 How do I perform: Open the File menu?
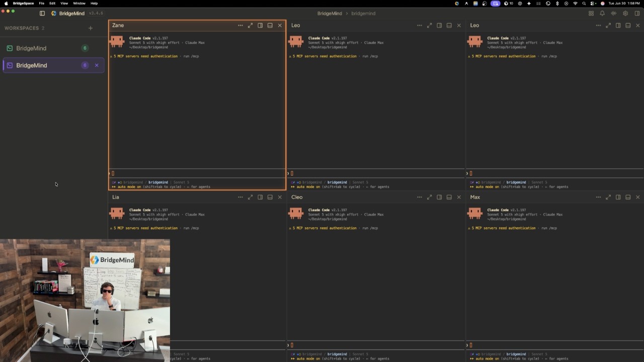42,4
